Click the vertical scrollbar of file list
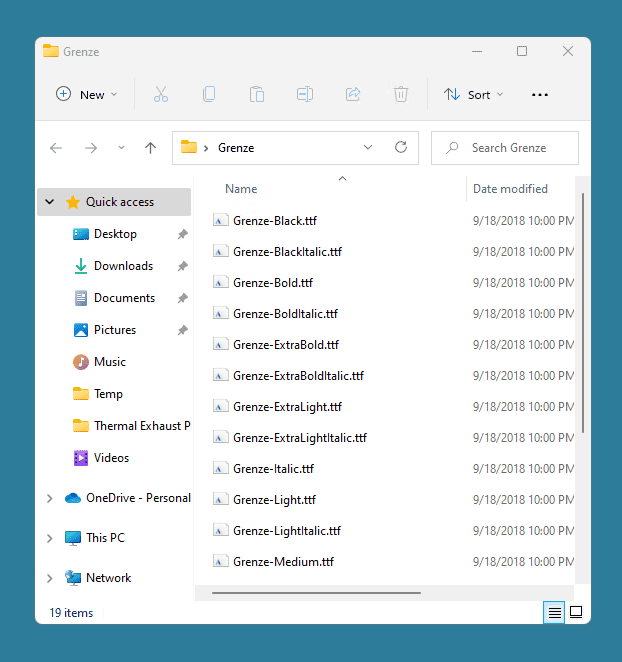The height and width of the screenshot is (662, 622). [583, 312]
